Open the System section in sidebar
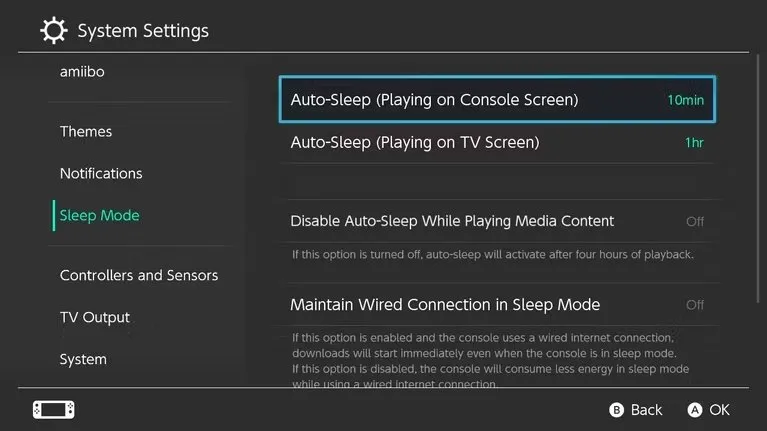The height and width of the screenshot is (431, 767). [x=83, y=360]
